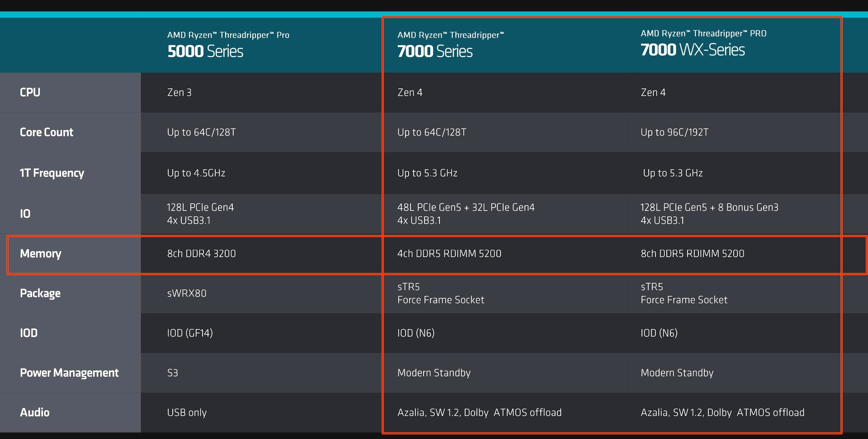The width and height of the screenshot is (868, 439).
Task: Click IOD (N6) in 7000 Series column
Action: [x=416, y=333]
